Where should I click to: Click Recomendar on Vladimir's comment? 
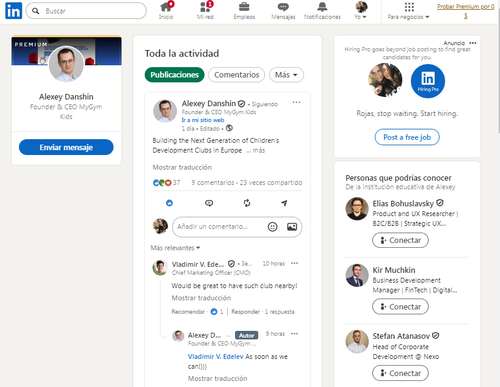coord(188,312)
